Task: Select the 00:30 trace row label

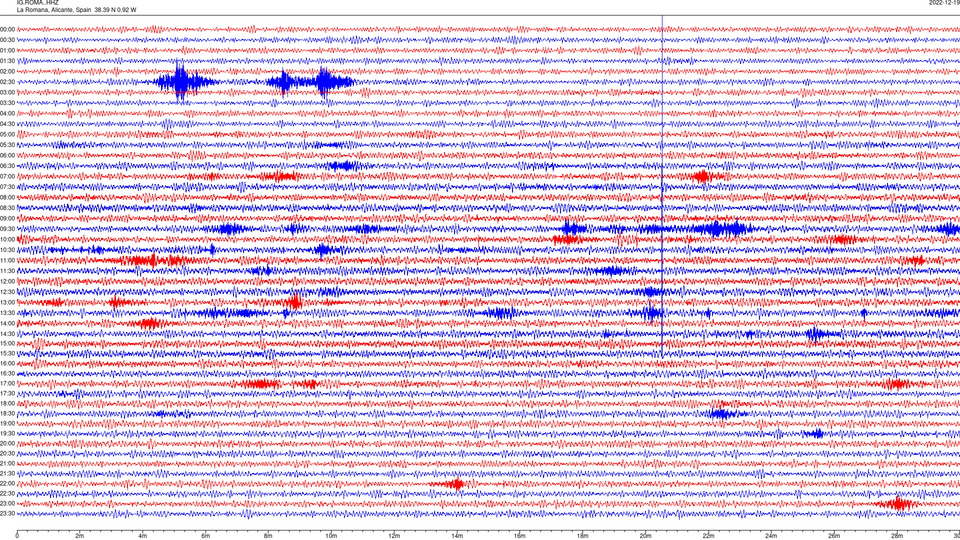Action: point(7,40)
